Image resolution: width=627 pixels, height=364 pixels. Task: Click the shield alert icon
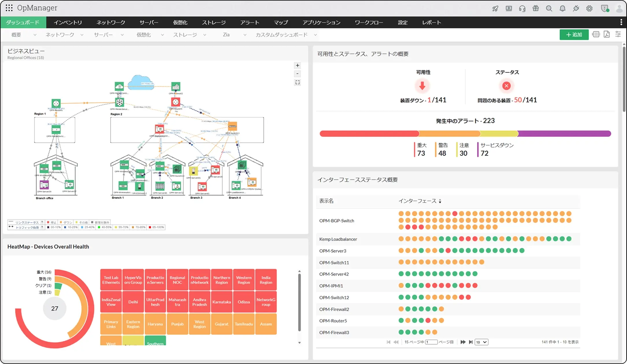coord(604,8)
